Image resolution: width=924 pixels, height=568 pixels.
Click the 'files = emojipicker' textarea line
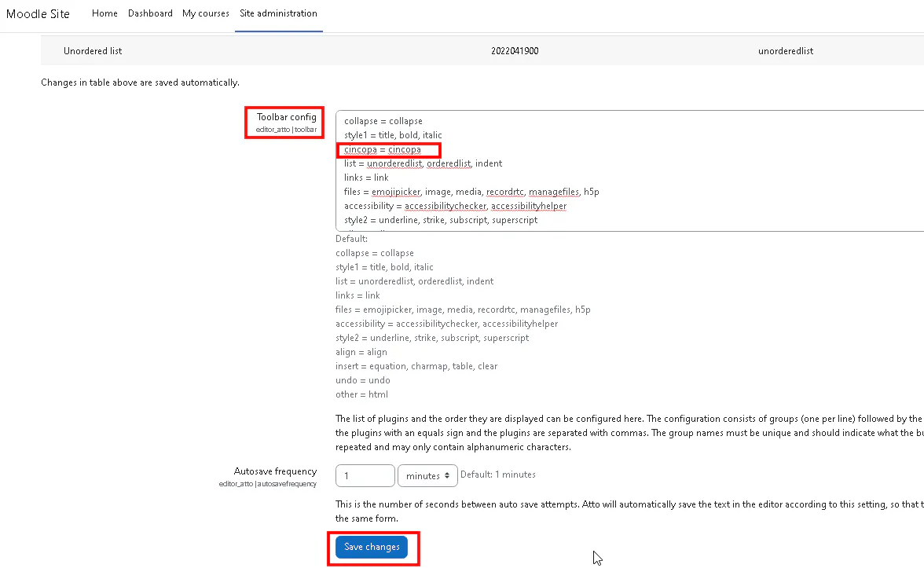(x=471, y=192)
